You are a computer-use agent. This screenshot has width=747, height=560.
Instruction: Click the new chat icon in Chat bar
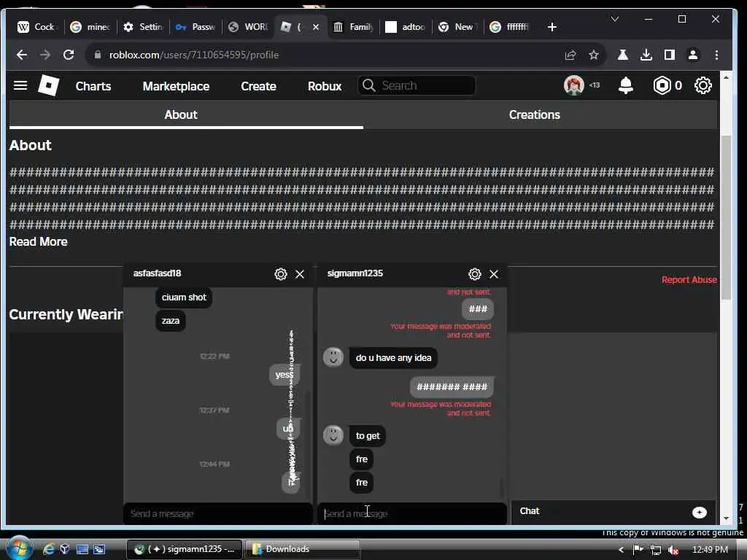point(700,512)
